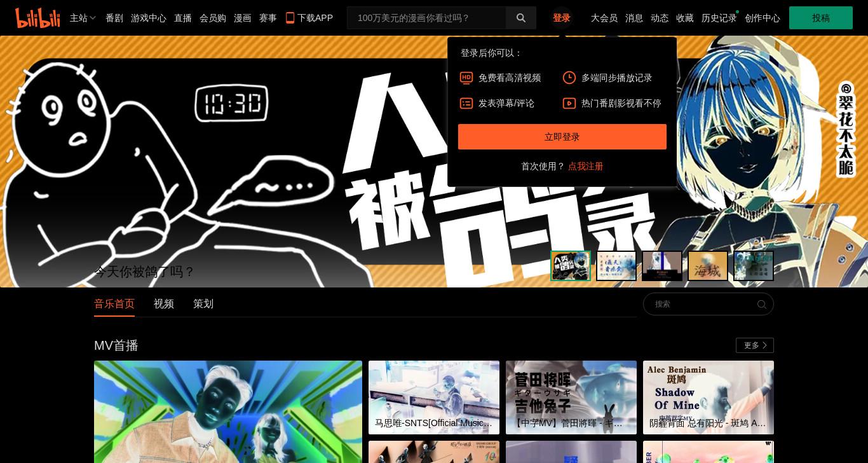Open 收藏 favorites
868x463 pixels.
(x=685, y=18)
